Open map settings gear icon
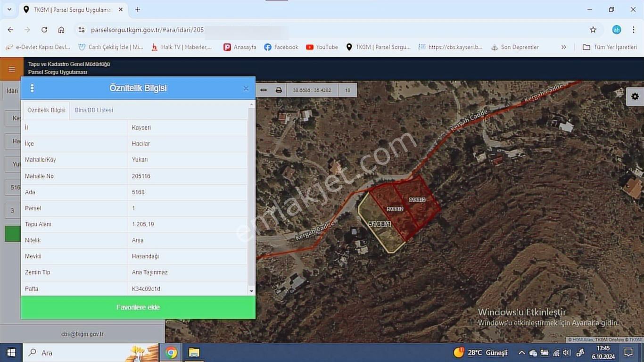This screenshot has height=362, width=644. tap(635, 96)
